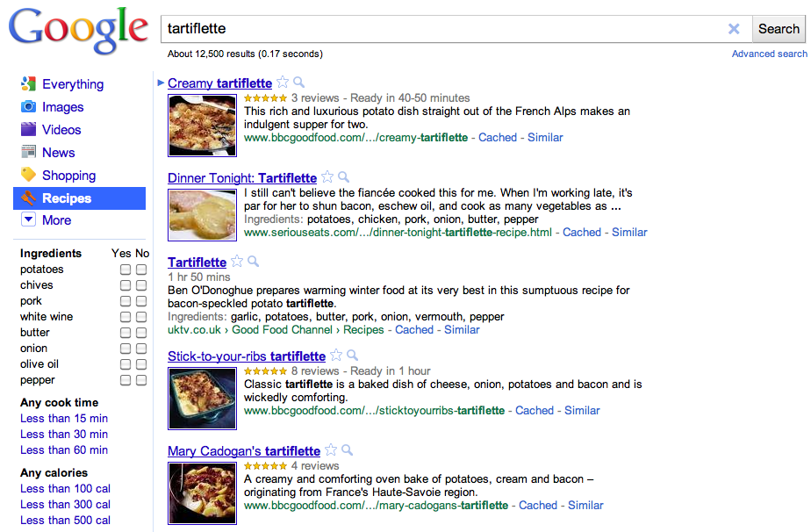Clear the search box with X icon
This screenshot has height=532, width=811.
[734, 29]
